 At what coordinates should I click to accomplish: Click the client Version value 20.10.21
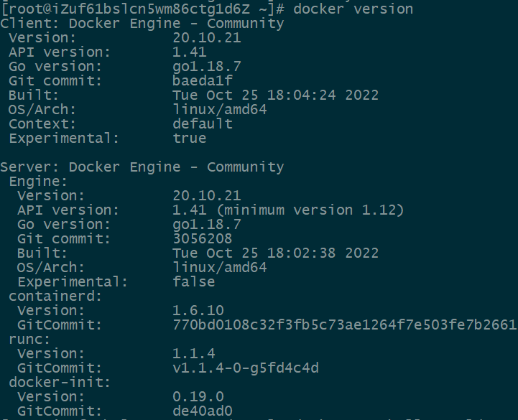(207, 37)
